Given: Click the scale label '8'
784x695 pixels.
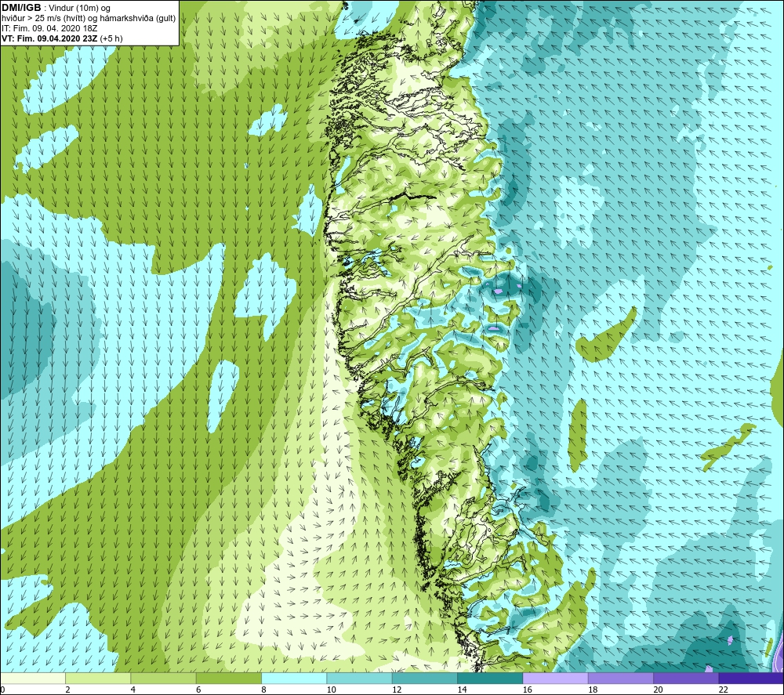Looking at the screenshot, I should [263, 690].
